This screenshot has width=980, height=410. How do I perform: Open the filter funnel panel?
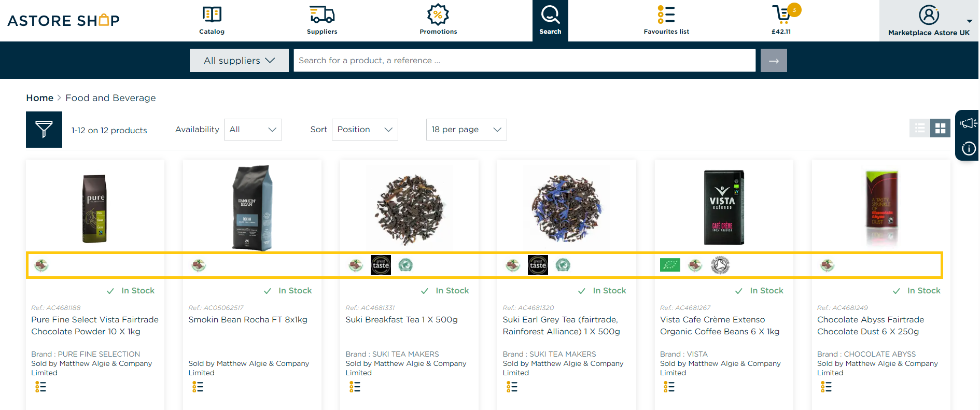point(44,130)
